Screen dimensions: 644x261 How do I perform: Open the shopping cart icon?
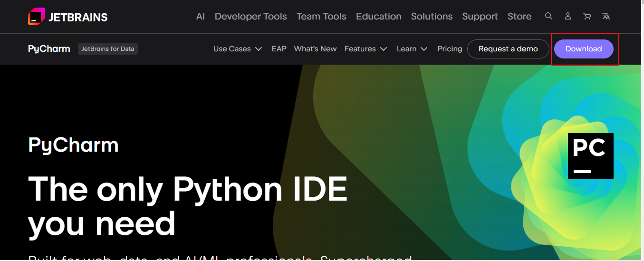[x=587, y=16]
